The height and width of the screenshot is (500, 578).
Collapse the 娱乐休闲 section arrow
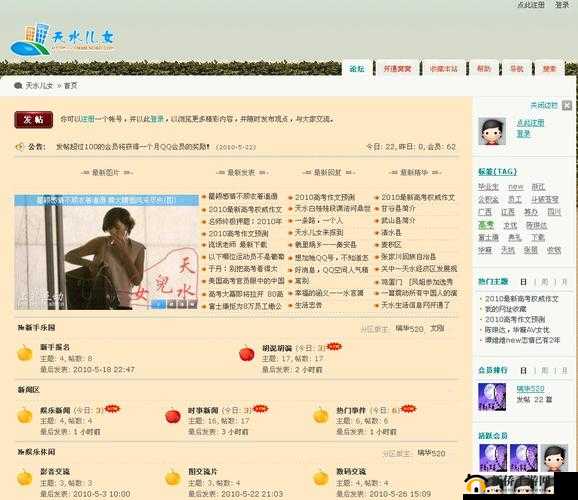pos(20,452)
